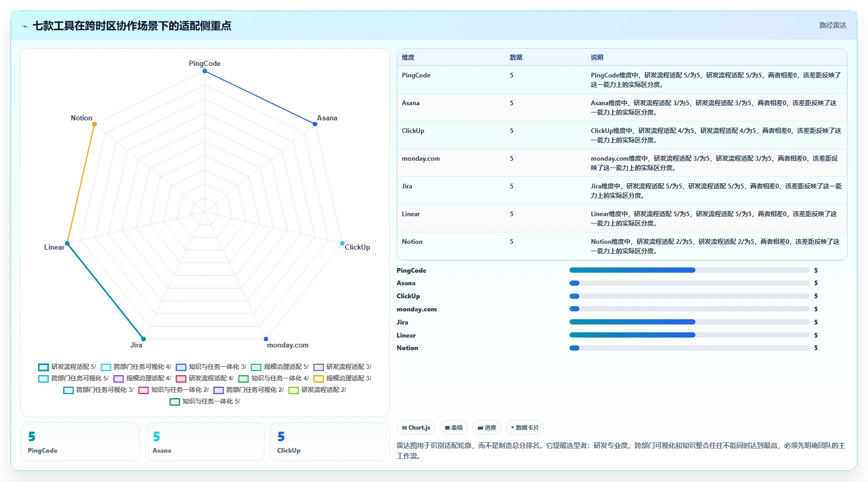Viewport: 868px width, 482px height.
Task: Click the monday.com axis label on radar
Action: (288, 345)
